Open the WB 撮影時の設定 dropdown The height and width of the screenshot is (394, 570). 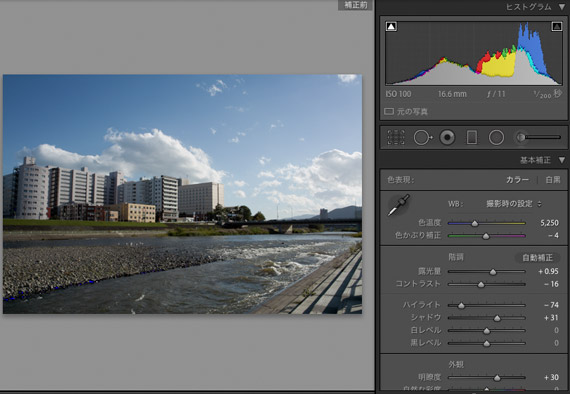pos(514,204)
